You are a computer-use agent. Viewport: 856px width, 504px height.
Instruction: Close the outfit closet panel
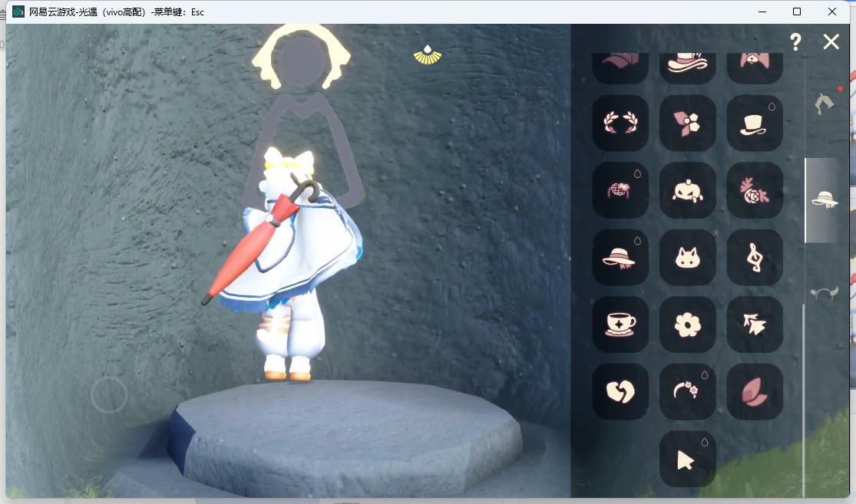[x=831, y=41]
